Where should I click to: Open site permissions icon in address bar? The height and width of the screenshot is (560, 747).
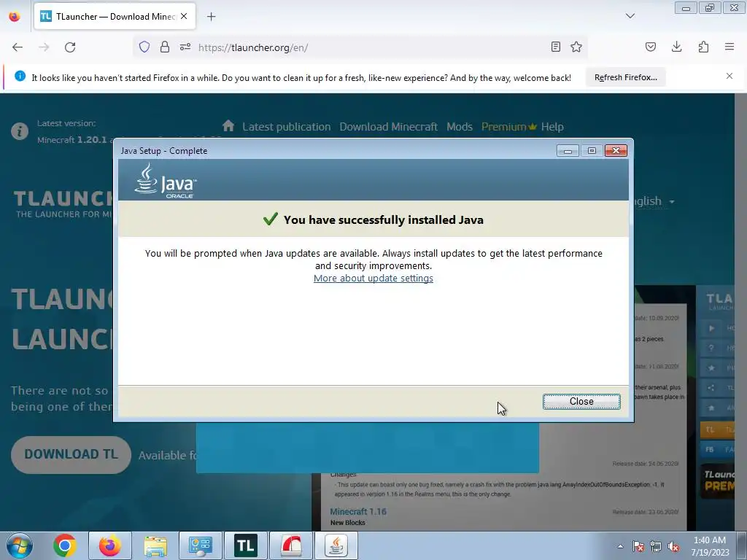(x=185, y=47)
